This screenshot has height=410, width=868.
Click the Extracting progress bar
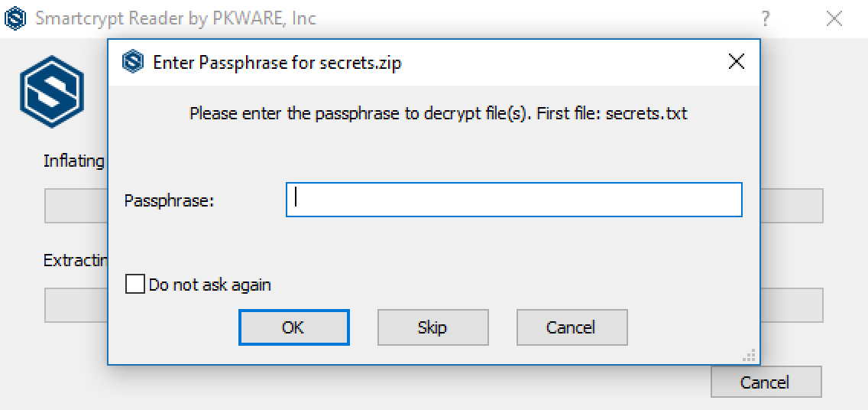pos(791,305)
